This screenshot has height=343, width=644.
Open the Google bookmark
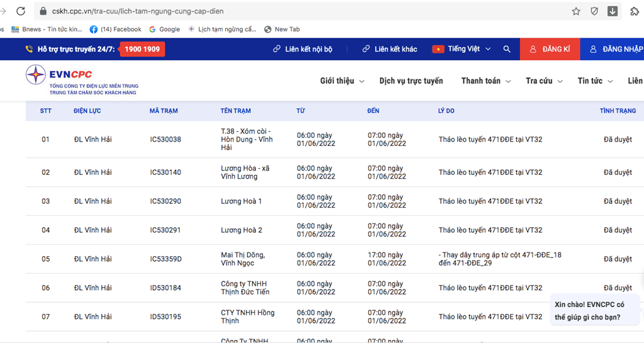click(164, 29)
